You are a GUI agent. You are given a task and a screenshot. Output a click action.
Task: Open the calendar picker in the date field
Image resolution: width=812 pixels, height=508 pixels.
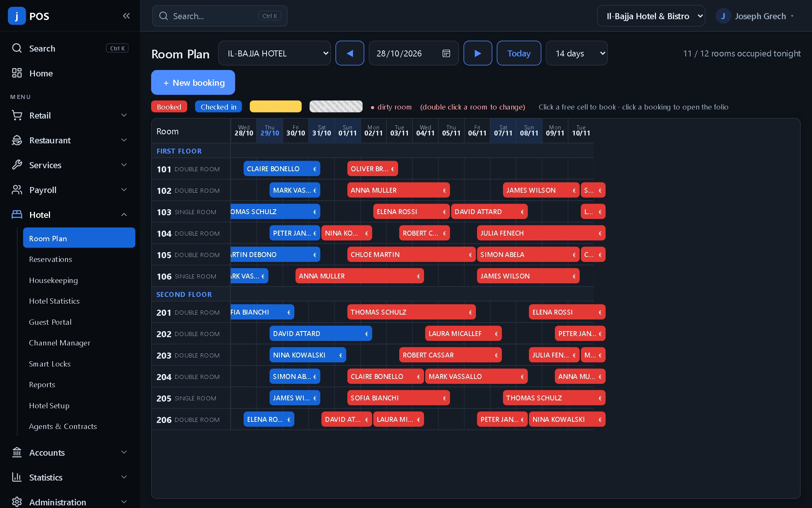[x=446, y=53]
